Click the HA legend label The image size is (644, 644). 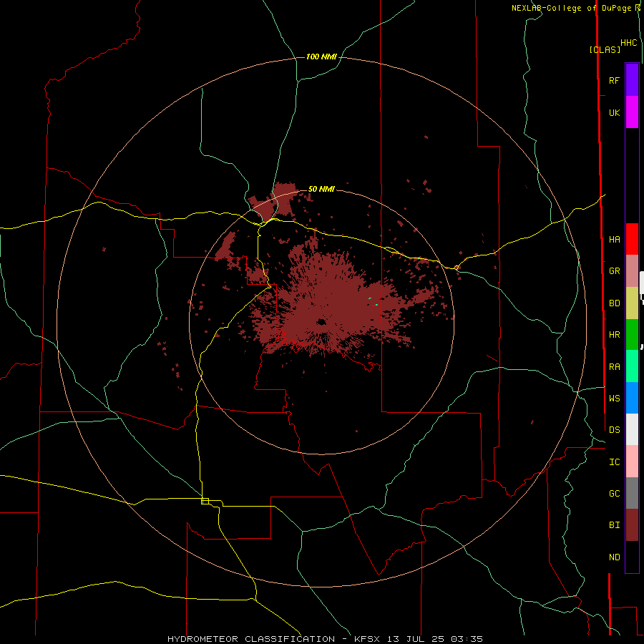pos(614,239)
